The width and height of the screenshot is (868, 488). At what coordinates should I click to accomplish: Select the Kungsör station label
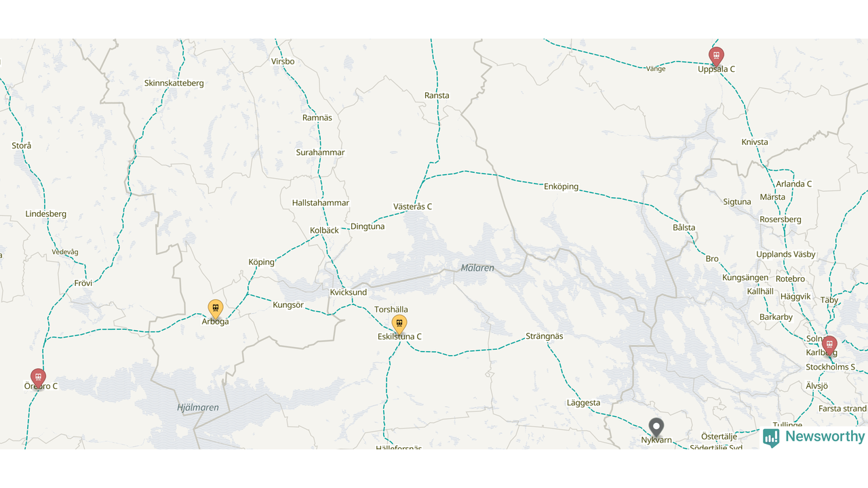(x=288, y=305)
